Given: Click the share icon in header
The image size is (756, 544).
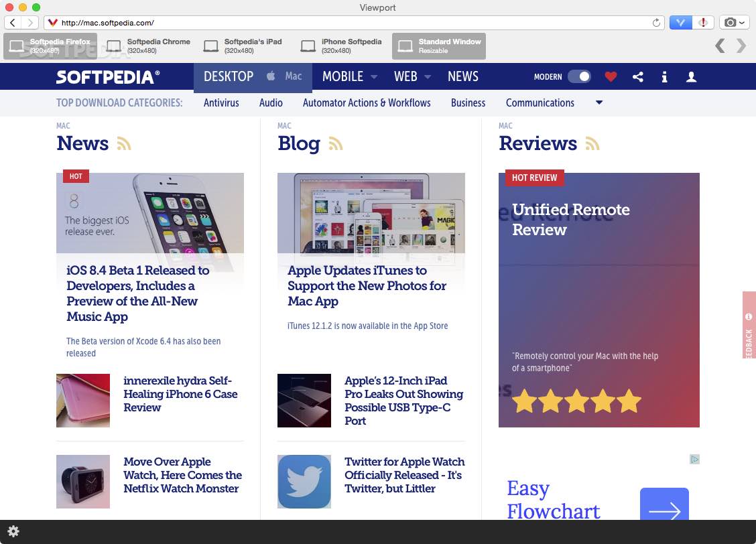Looking at the screenshot, I should click(x=638, y=76).
